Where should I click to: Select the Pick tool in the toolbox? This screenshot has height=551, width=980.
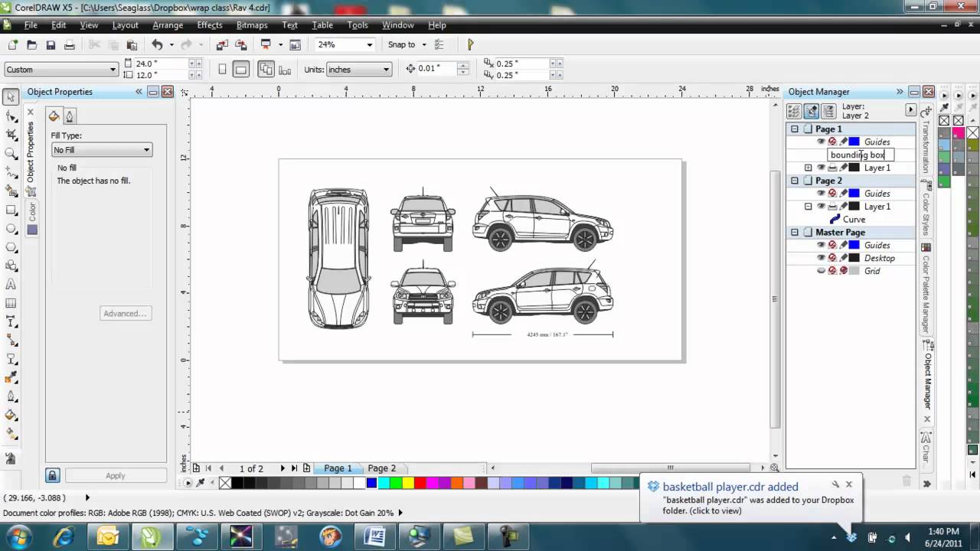[x=11, y=97]
